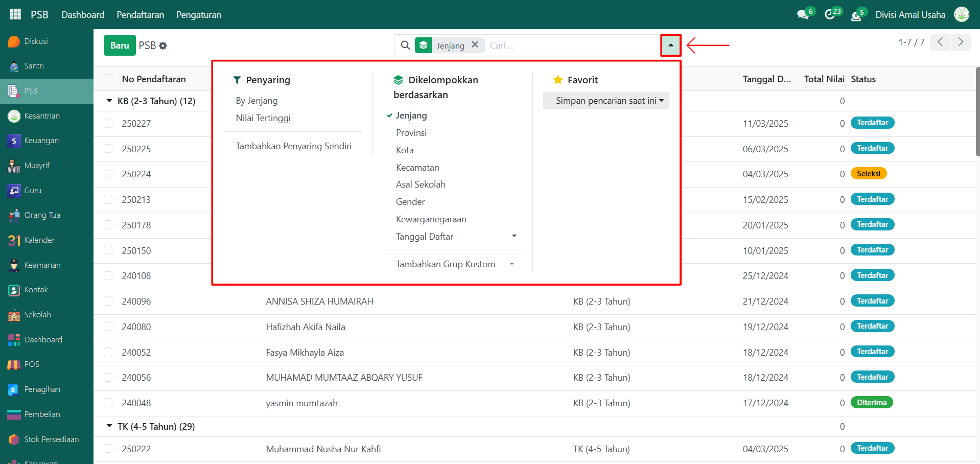Screen dimensions: 980x464
Task: Open the Pengaturan menu
Action: coord(199,15)
